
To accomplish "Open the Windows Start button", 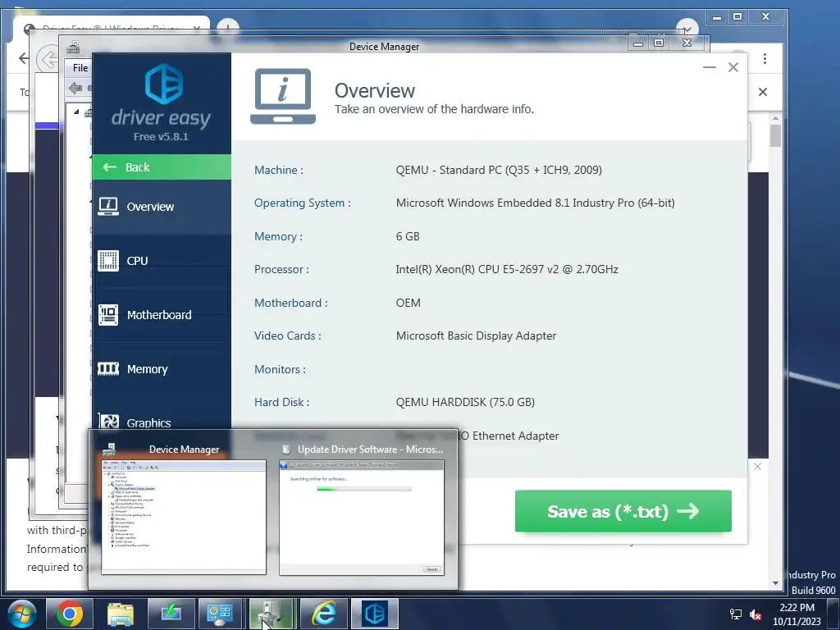I will pyautogui.click(x=22, y=614).
